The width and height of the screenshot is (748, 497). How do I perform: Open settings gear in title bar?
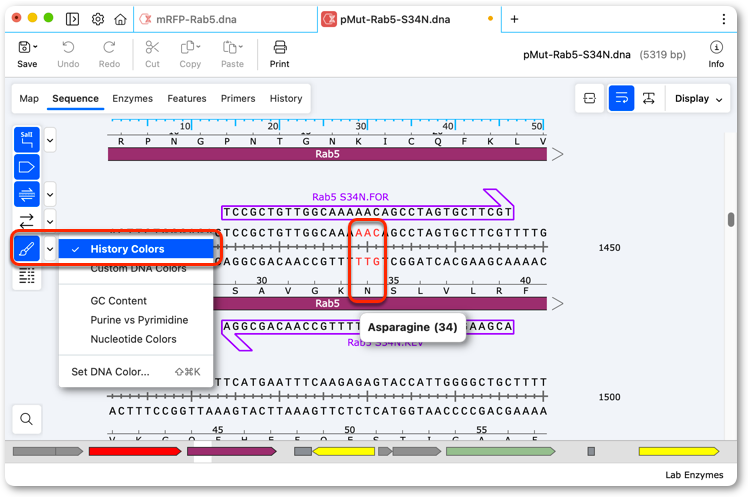point(98,19)
